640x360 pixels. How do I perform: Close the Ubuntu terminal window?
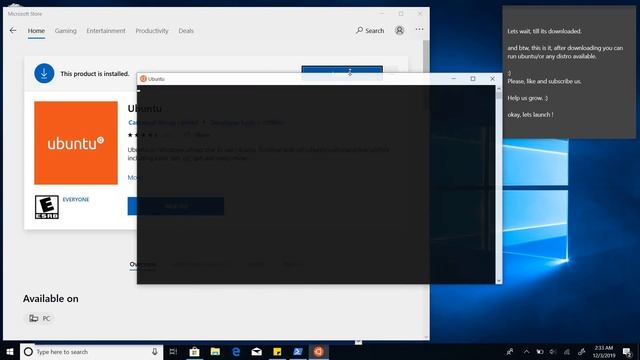[492, 78]
